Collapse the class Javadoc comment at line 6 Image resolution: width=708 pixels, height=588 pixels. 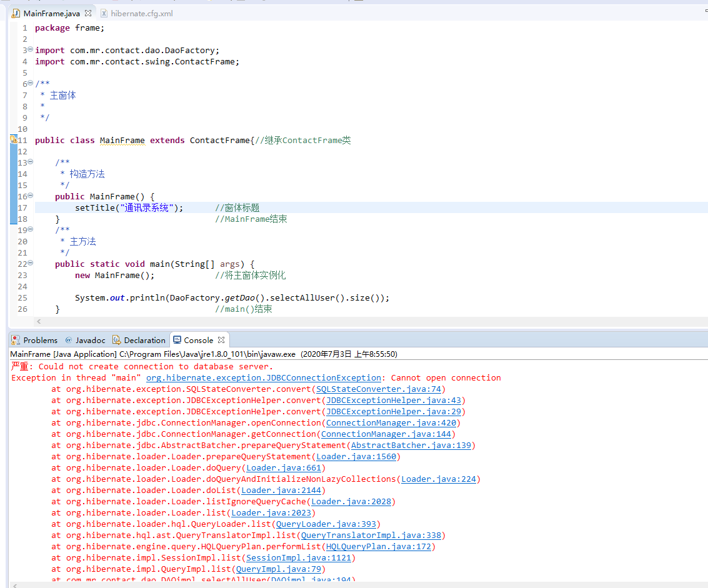pos(30,82)
